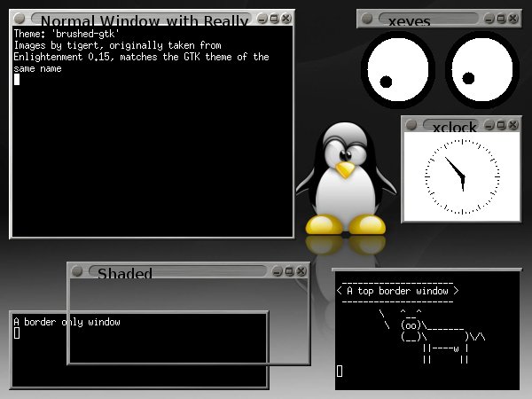This screenshot has height=399, width=532.
Task: Open the Shaded window menu button
Action: (x=77, y=270)
